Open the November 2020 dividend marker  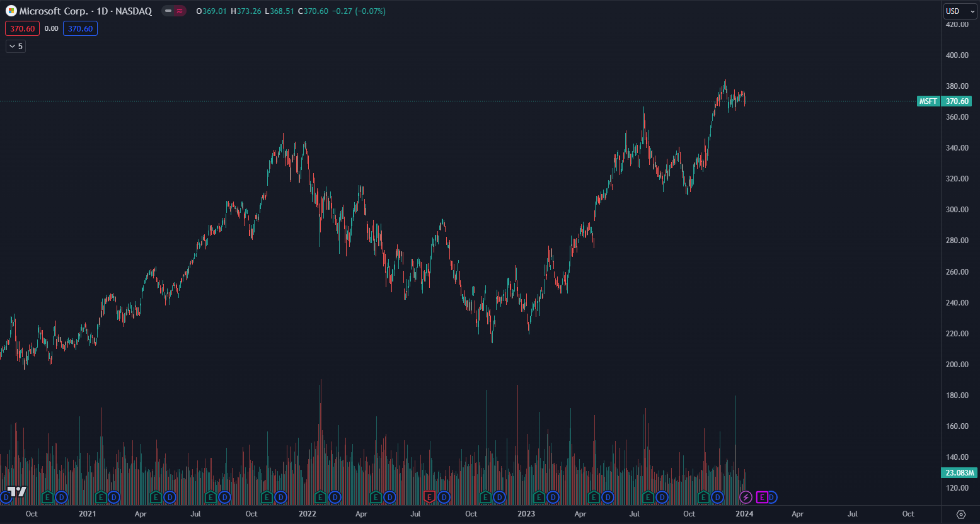(61, 497)
